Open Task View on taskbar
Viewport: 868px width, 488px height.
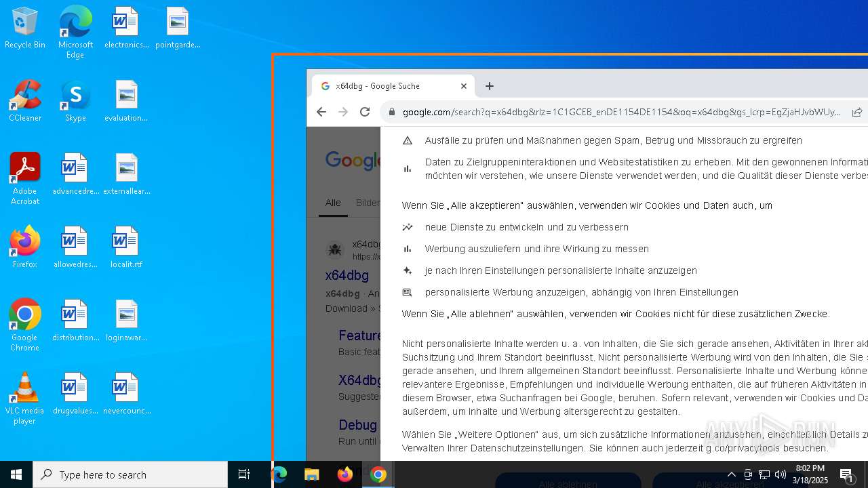click(244, 474)
